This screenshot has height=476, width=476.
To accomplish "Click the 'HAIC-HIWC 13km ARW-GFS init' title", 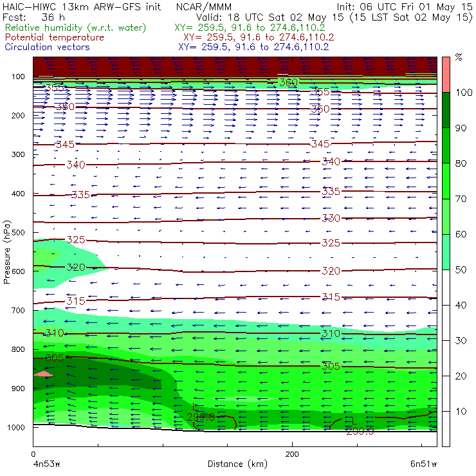I will click(82, 6).
